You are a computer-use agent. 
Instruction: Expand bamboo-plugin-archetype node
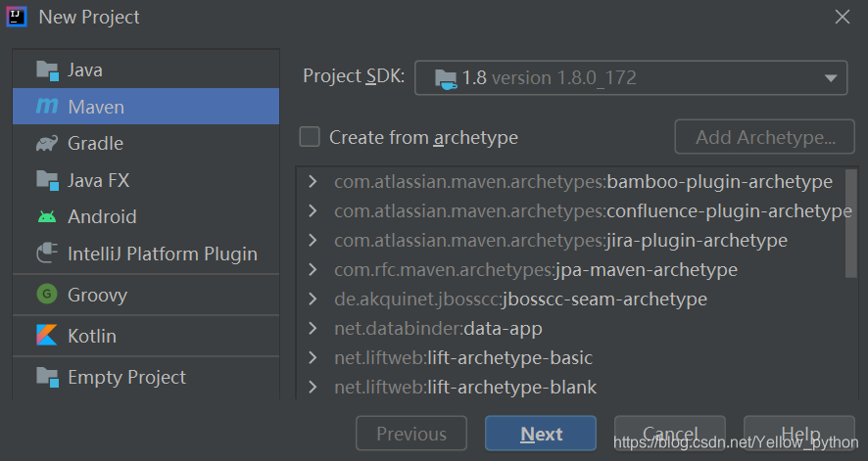313,181
